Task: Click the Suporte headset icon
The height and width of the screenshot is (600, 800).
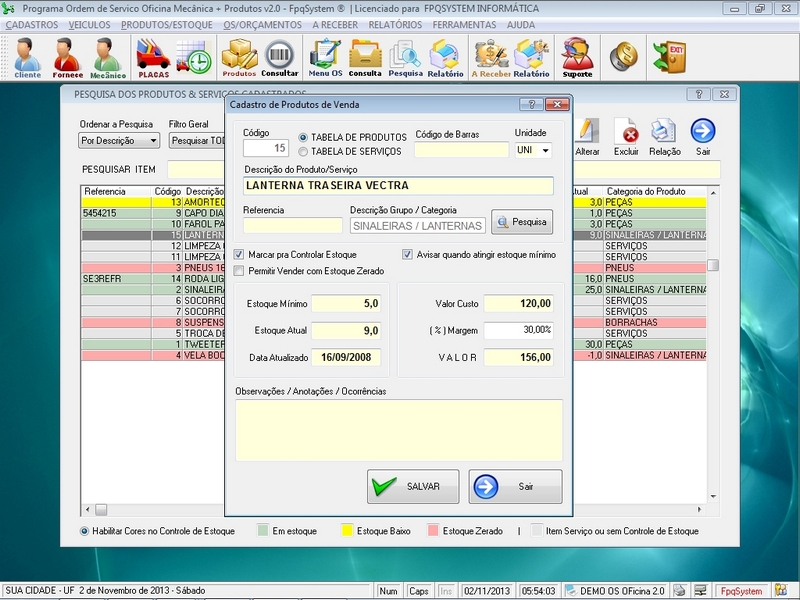Action: (x=578, y=58)
